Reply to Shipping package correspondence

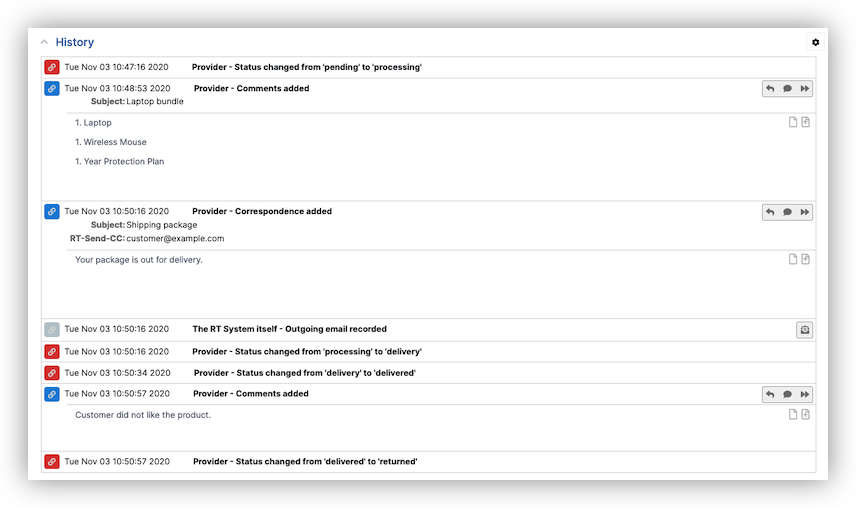click(x=770, y=212)
